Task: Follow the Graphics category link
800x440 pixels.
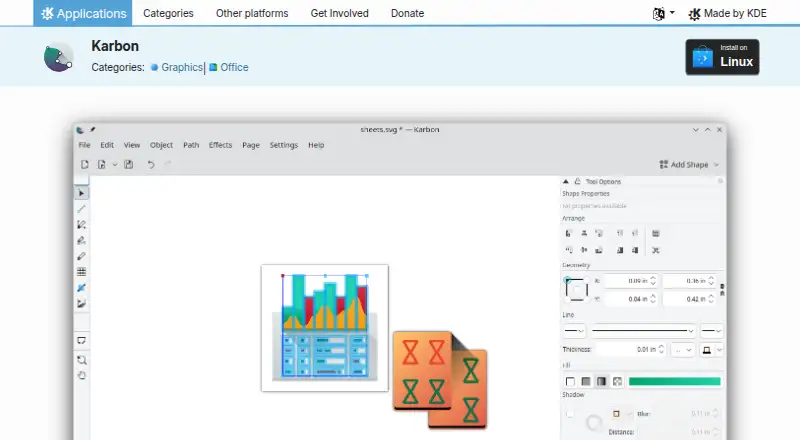Action: 182,67
